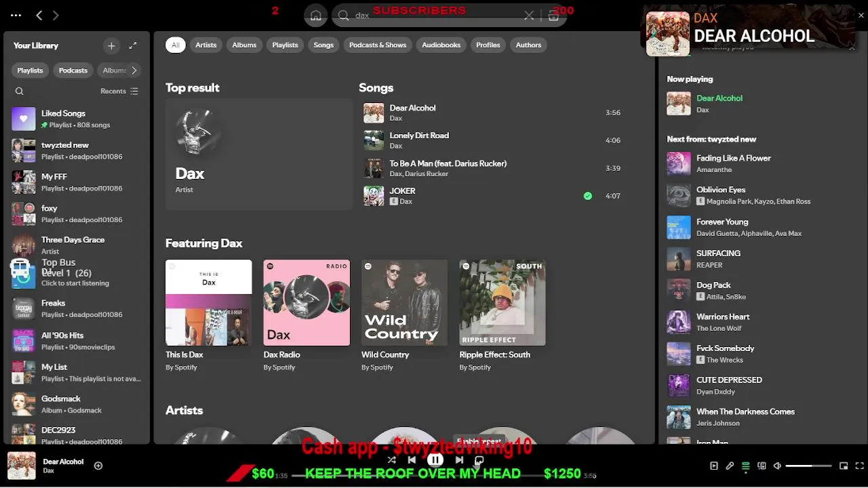This screenshot has width=868, height=488.
Task: Show lyrics with the microphone icon
Action: point(730,466)
